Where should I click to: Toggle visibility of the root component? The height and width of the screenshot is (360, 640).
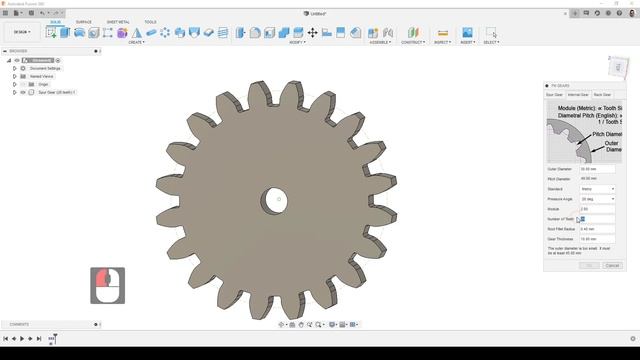click(17, 60)
